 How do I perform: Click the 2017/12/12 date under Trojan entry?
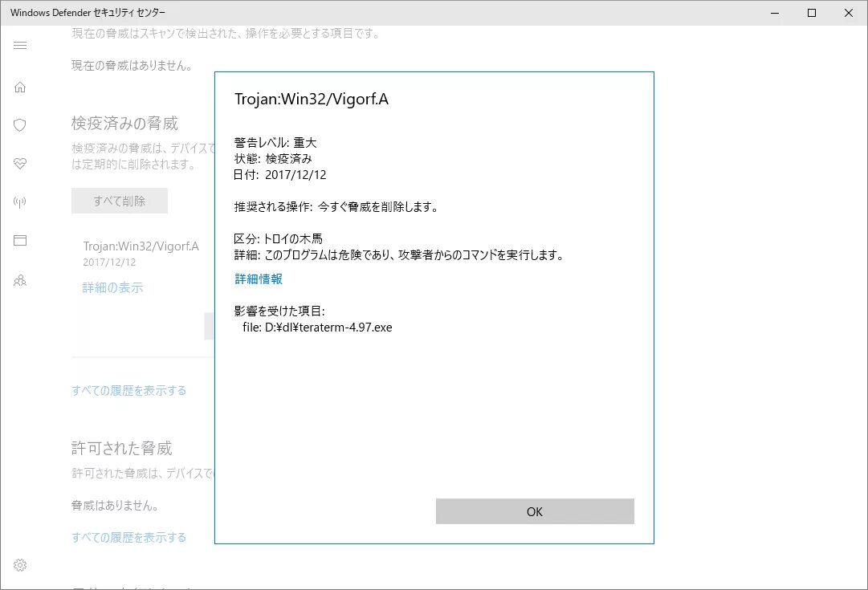(x=110, y=262)
